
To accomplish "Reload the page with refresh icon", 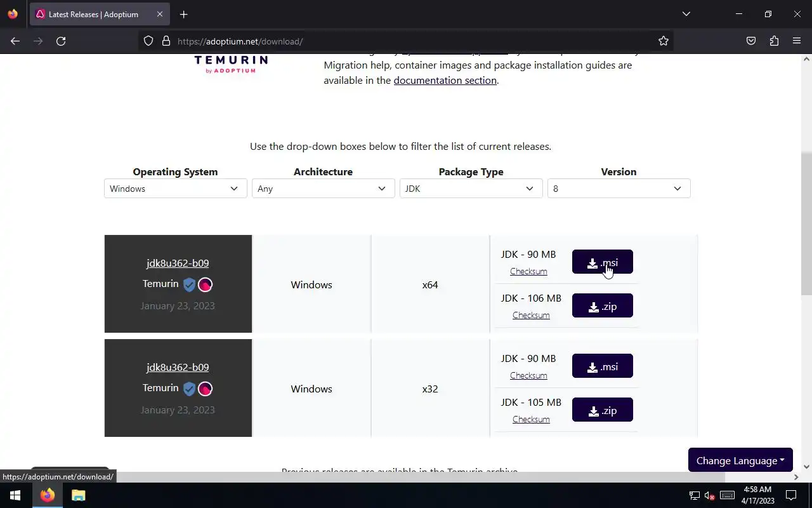I will pos(61,41).
